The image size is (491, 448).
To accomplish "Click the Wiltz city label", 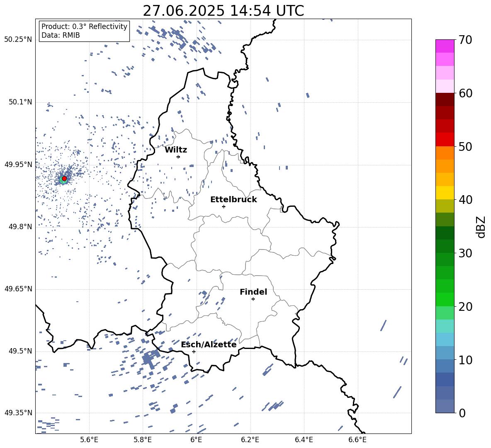I will click(176, 150).
